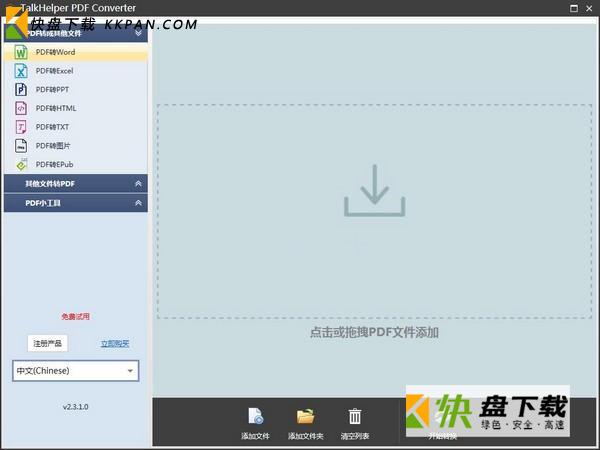Click the PDF to TXT icon
Screen dimensions: 600x450
point(21,127)
